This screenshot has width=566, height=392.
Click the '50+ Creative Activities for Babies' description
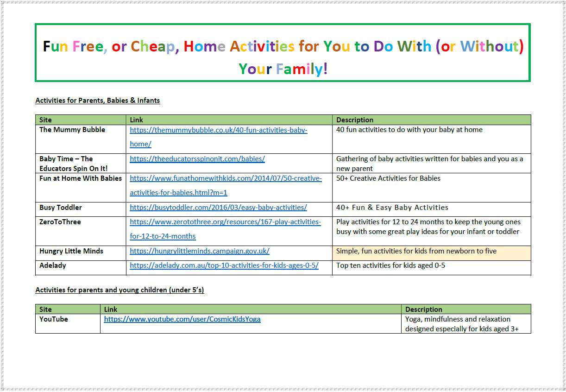coord(388,178)
